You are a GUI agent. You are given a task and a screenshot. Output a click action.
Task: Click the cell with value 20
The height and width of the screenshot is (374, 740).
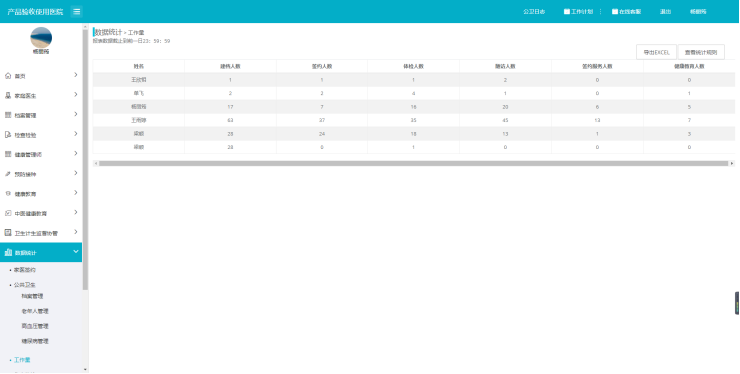(505, 107)
